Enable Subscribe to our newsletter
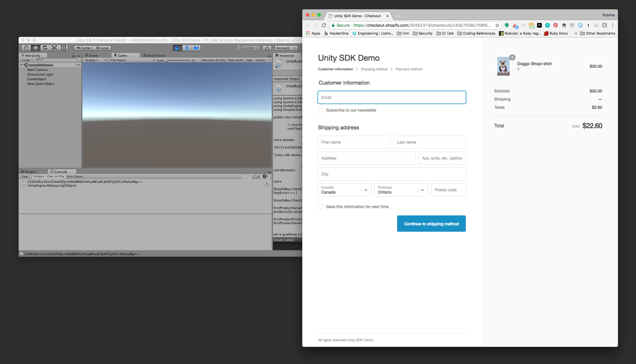The image size is (636, 364). point(320,110)
